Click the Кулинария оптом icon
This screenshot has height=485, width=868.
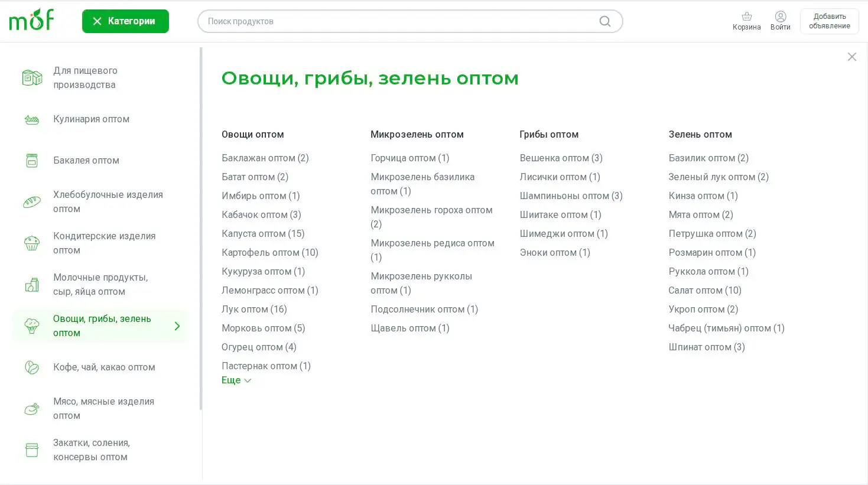(x=32, y=119)
